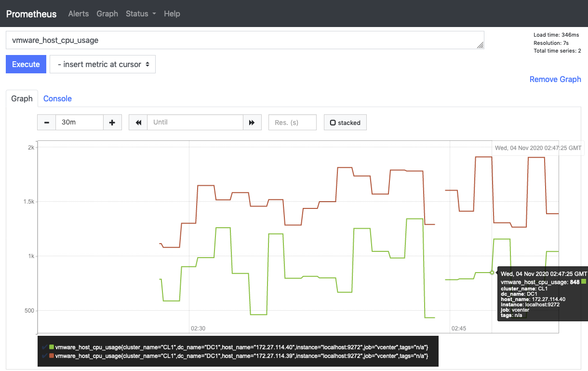
Task: Click the tooltip job: vcenter line
Action: [x=515, y=310]
